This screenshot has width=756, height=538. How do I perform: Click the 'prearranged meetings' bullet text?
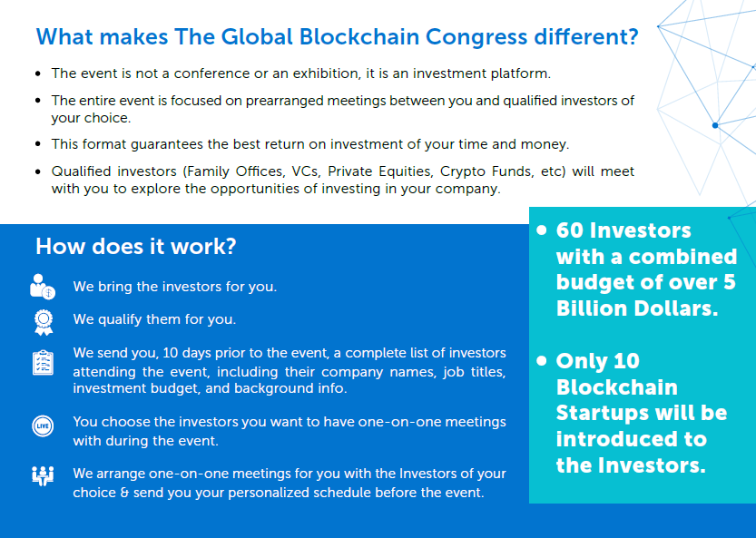343,109
